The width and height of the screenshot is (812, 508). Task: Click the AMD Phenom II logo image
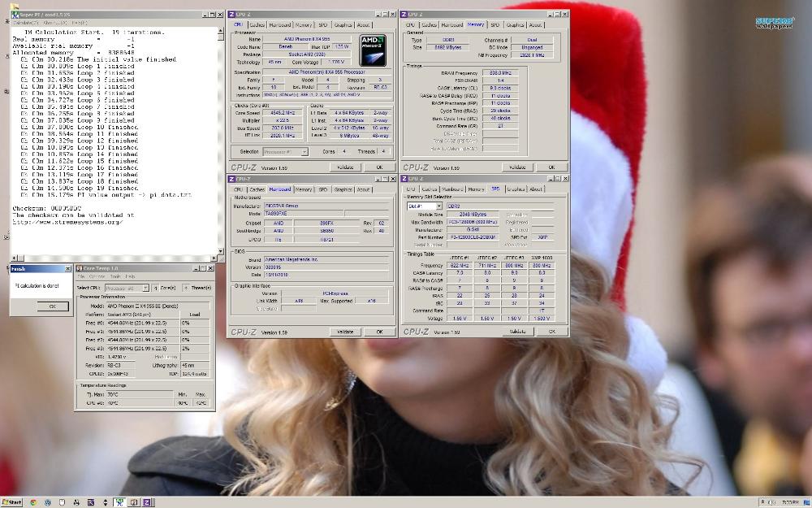pyautogui.click(x=373, y=50)
